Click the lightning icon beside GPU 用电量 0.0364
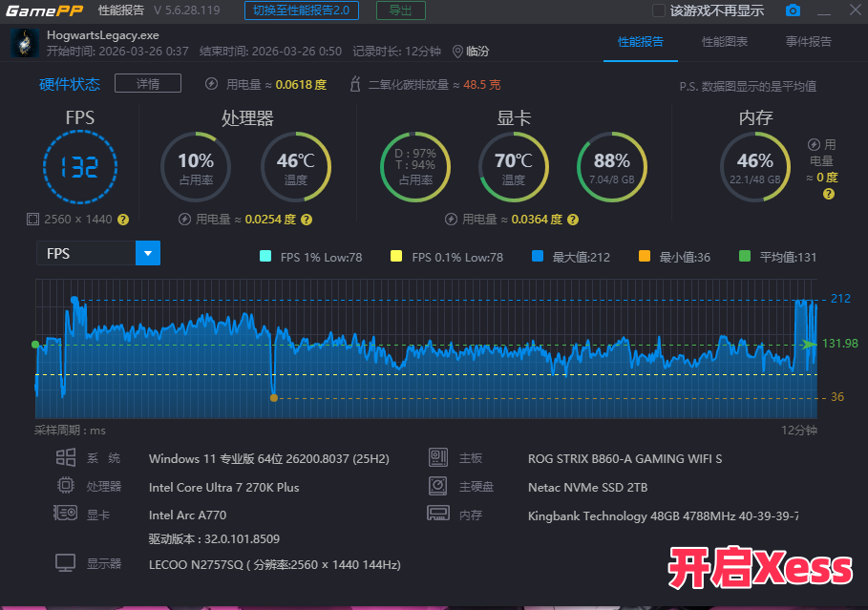This screenshot has height=610, width=868. (451, 220)
